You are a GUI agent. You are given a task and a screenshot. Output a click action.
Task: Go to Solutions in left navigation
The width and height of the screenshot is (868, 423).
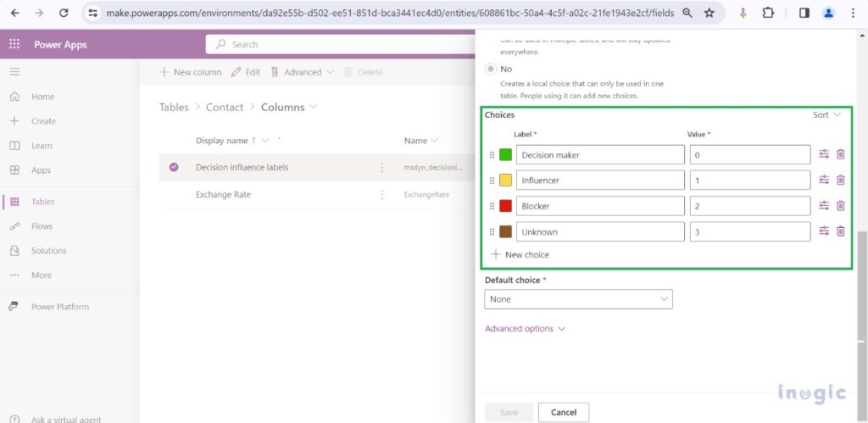click(48, 251)
